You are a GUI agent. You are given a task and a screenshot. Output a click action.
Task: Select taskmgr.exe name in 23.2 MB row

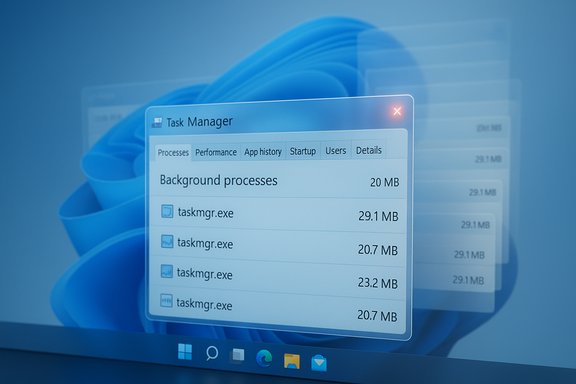[x=205, y=274]
